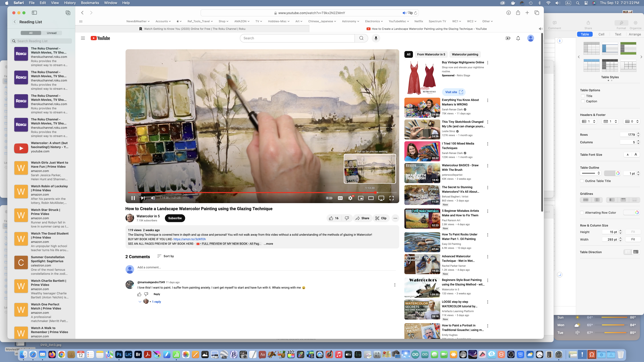Open the Hobbies-Misc bookmarks dropdown
This screenshot has height=362, width=644.
coord(278,21)
